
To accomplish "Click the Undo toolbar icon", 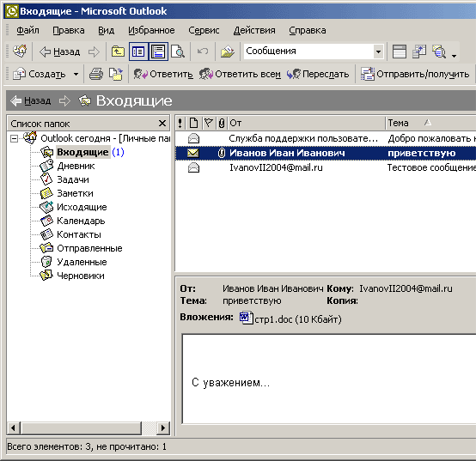I will 203,52.
